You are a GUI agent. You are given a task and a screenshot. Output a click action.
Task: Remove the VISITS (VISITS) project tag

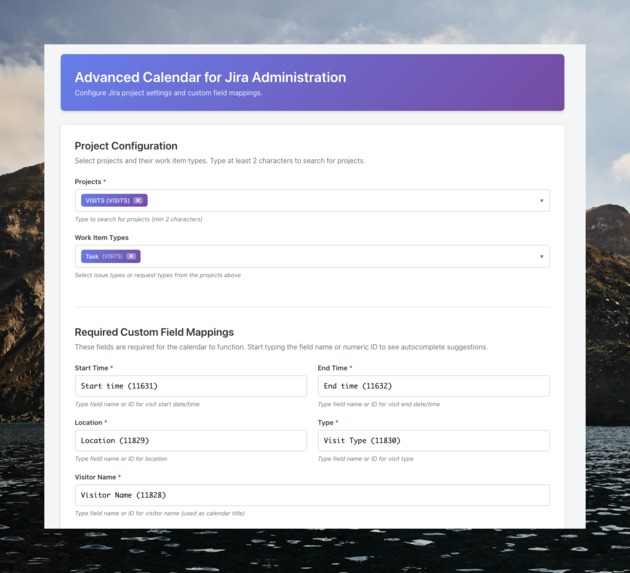pos(138,201)
